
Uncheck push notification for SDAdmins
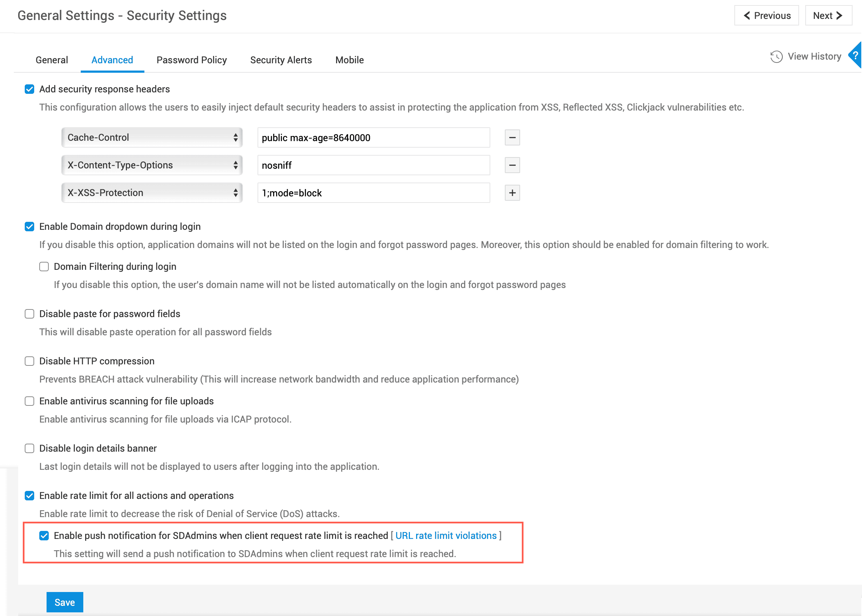[44, 536]
